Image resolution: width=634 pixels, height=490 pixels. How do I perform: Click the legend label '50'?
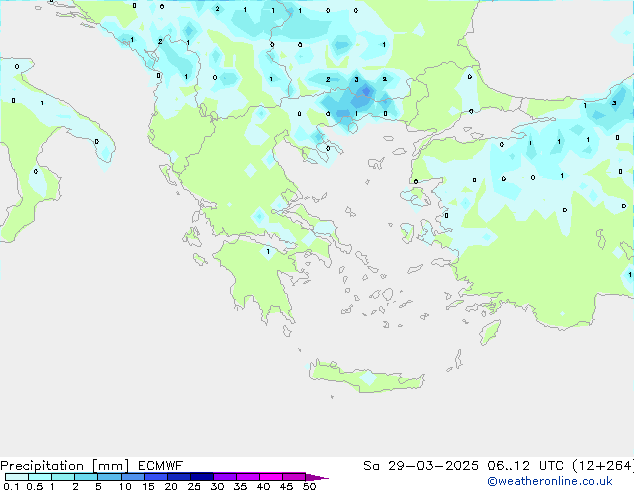pos(309,486)
